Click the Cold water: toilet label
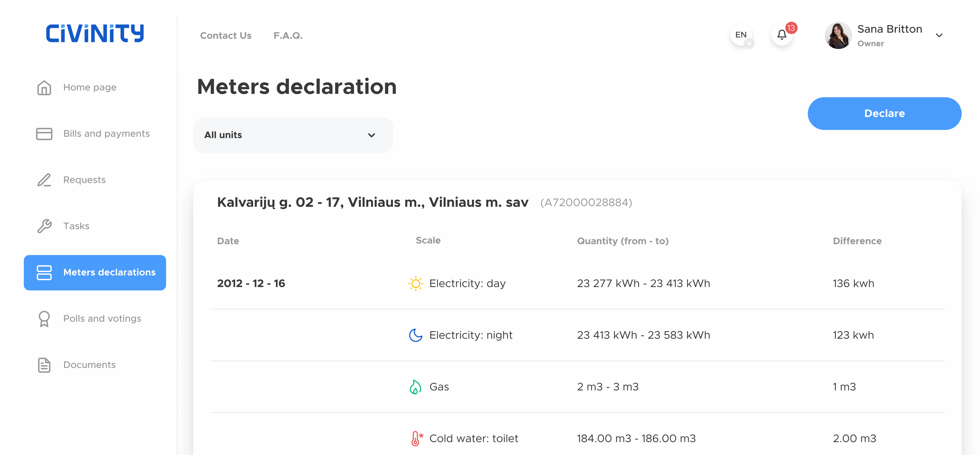The height and width of the screenshot is (455, 980). pyautogui.click(x=474, y=439)
